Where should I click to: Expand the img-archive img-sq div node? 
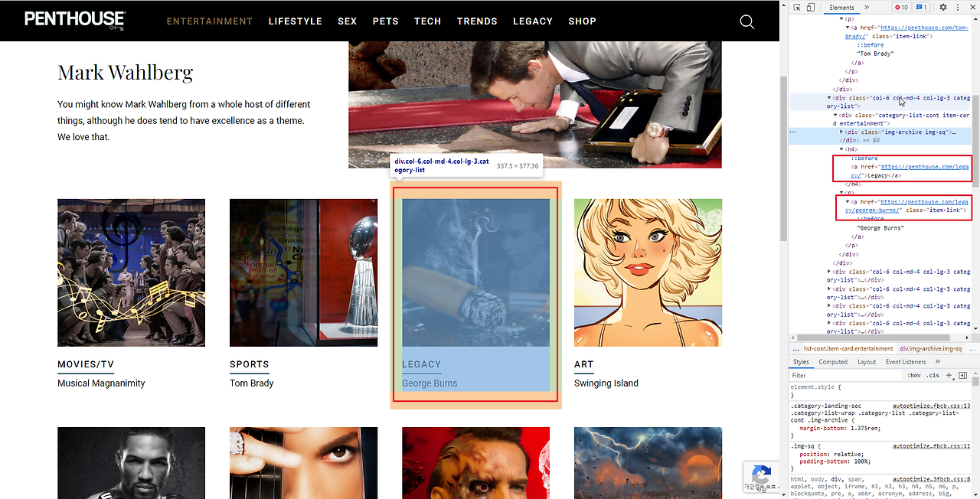click(841, 132)
